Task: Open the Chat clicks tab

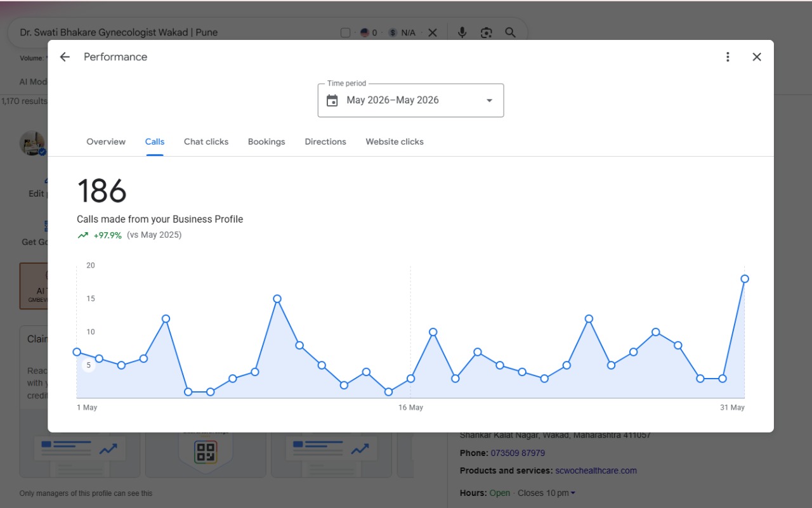Action: 206,141
